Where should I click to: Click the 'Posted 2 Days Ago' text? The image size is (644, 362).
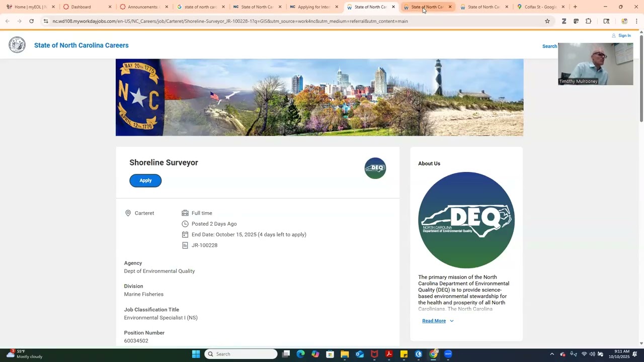tap(214, 224)
